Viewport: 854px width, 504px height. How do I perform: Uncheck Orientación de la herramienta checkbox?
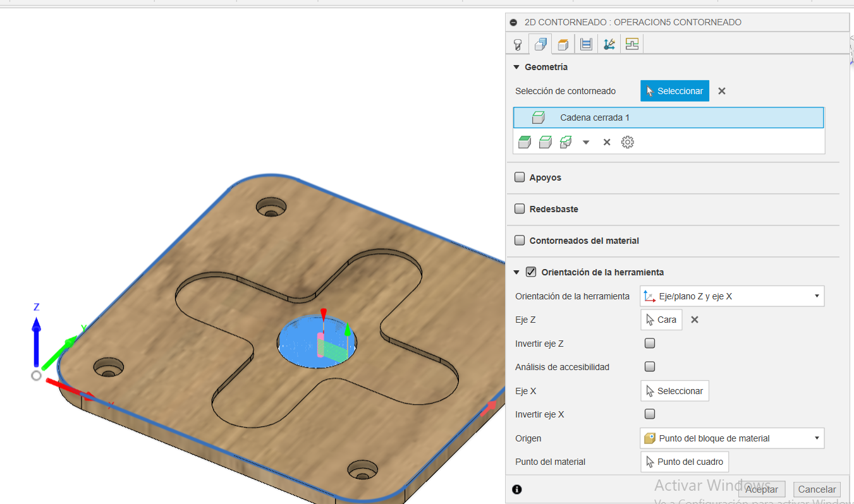point(531,272)
